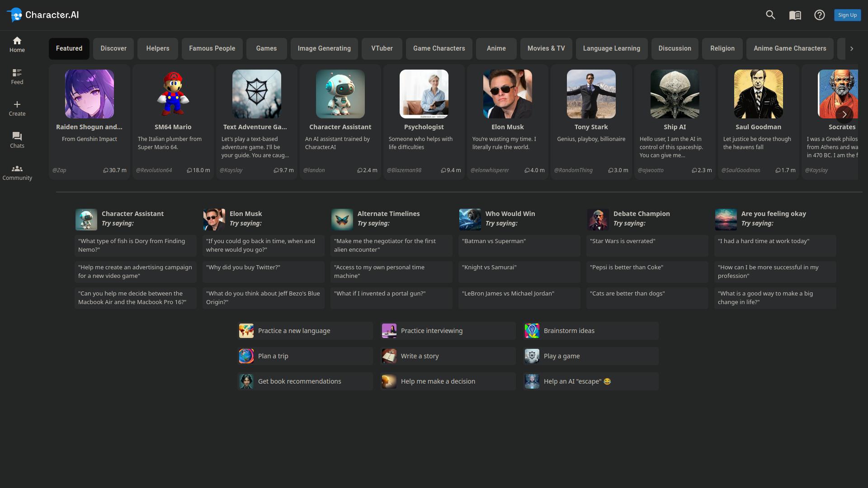This screenshot has width=868, height=488.
Task: Open creator link @elonwhisperer
Action: 490,170
